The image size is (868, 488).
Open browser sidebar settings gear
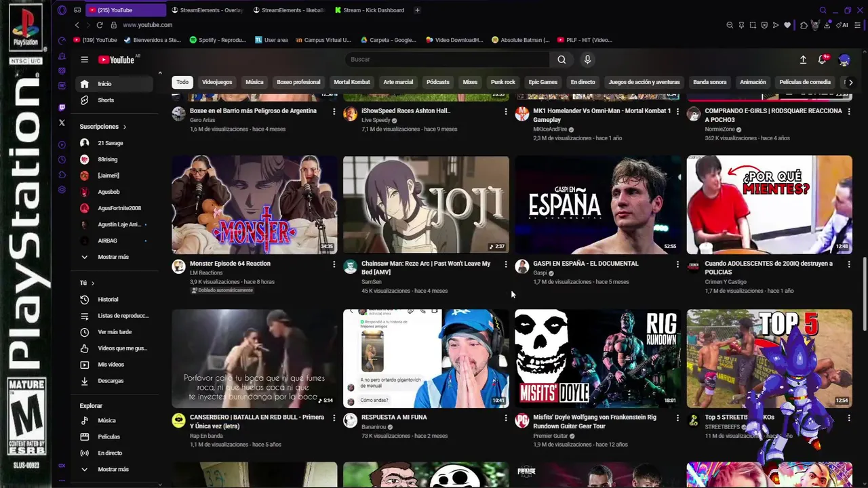(62, 190)
